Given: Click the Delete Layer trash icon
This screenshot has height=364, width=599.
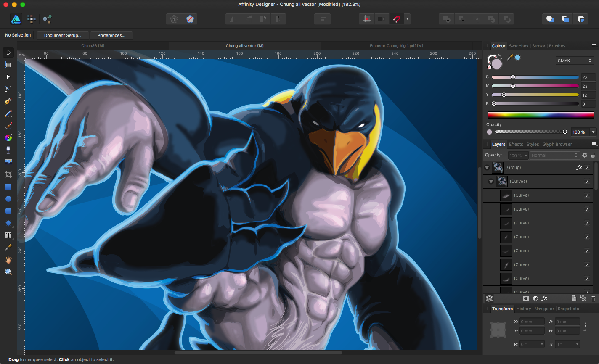Looking at the screenshot, I should pos(593,298).
